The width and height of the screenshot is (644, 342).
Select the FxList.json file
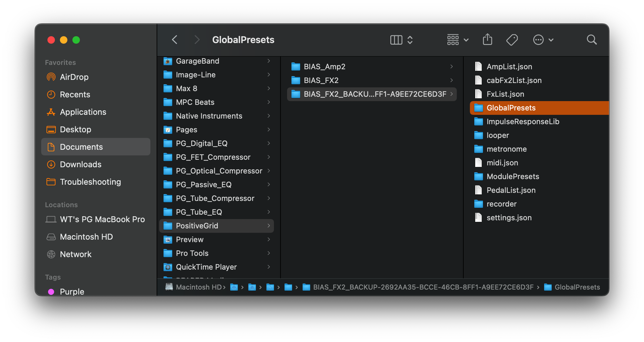(x=539, y=94)
